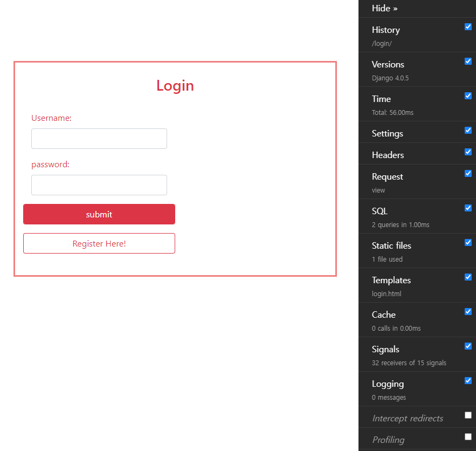Enable the Intercept redirects checkbox
476x451 pixels.
pyautogui.click(x=468, y=415)
